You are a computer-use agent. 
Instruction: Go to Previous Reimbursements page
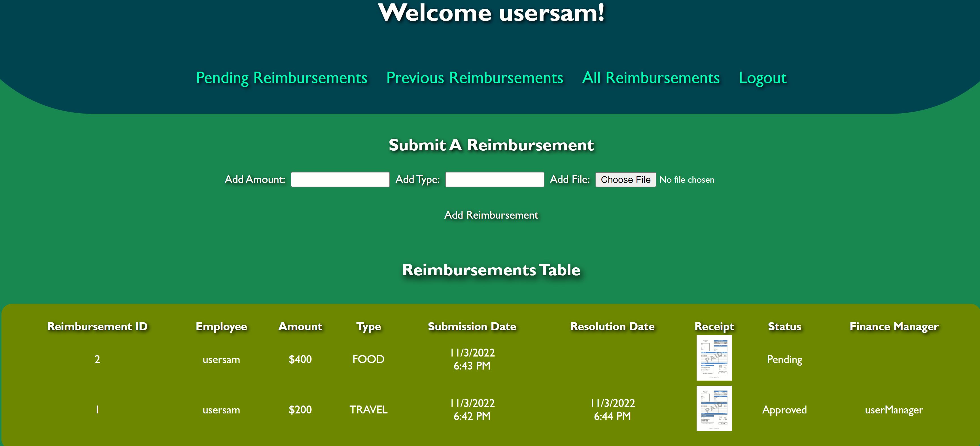[x=474, y=78]
